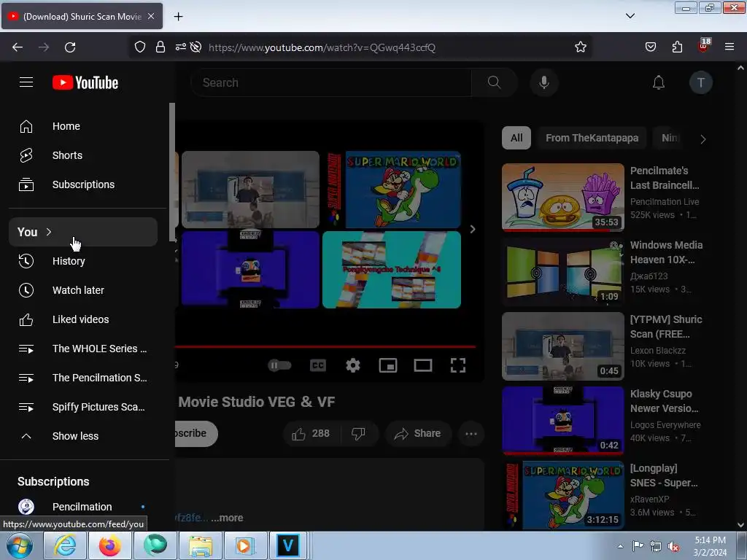Viewport: 747px width, 560px height.
Task: Switch to theater mode
Action: tap(423, 365)
